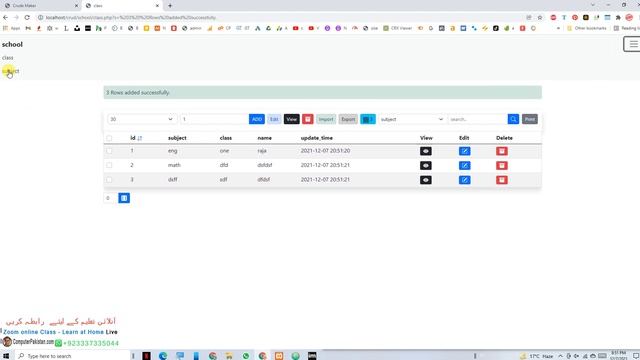
Task: Expand the bookmarks overflow chevron
Action: tap(558, 28)
